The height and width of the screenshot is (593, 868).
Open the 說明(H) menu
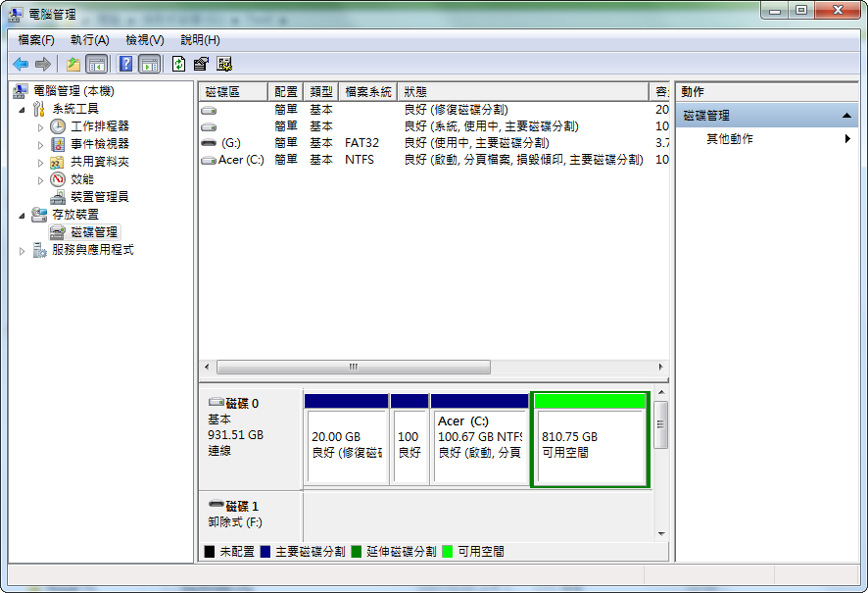(x=200, y=40)
